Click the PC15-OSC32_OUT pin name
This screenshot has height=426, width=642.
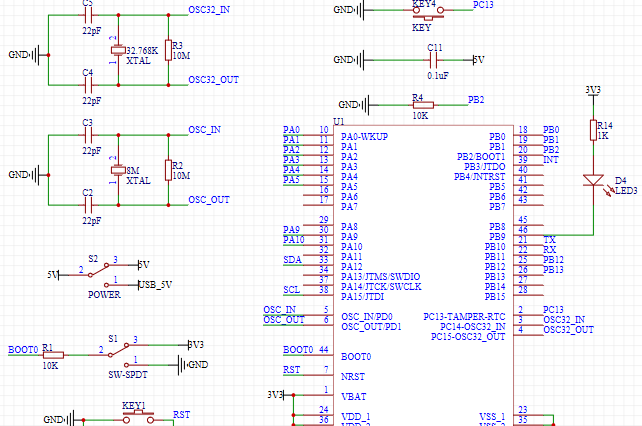468,337
